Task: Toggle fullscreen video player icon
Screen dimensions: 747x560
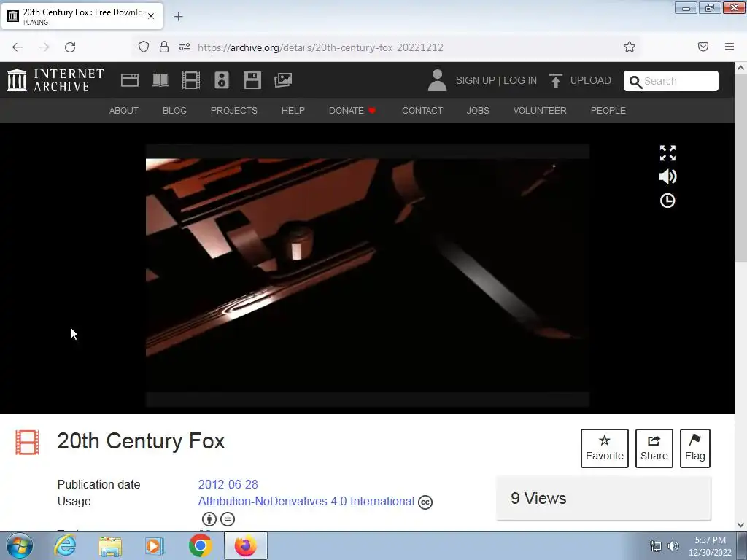Action: click(x=667, y=153)
